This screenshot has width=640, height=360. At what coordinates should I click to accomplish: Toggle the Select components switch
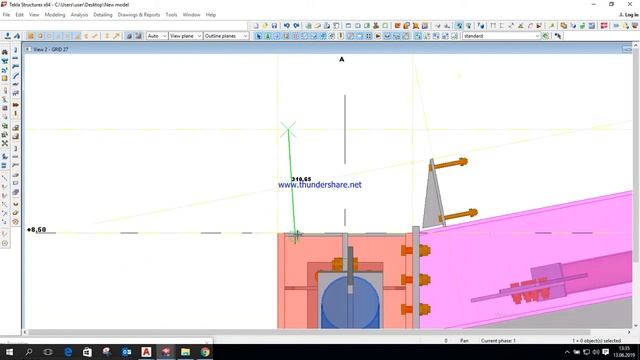click(418, 36)
